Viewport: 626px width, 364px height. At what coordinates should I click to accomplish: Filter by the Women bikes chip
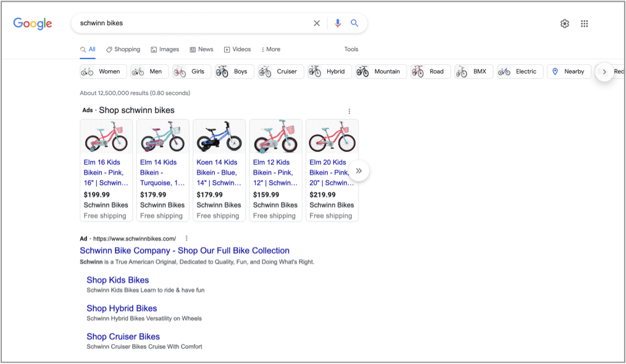click(x=103, y=72)
